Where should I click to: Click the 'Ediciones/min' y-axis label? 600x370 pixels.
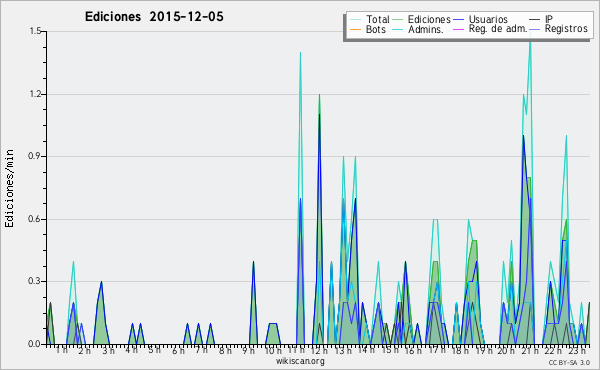pyautogui.click(x=9, y=188)
